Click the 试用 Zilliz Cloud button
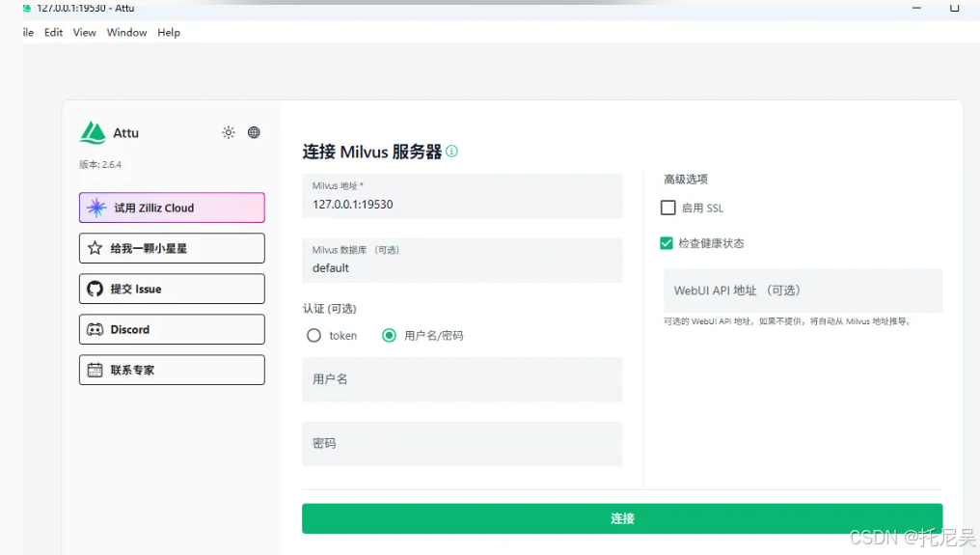Image resolution: width=980 pixels, height=555 pixels. [x=172, y=208]
